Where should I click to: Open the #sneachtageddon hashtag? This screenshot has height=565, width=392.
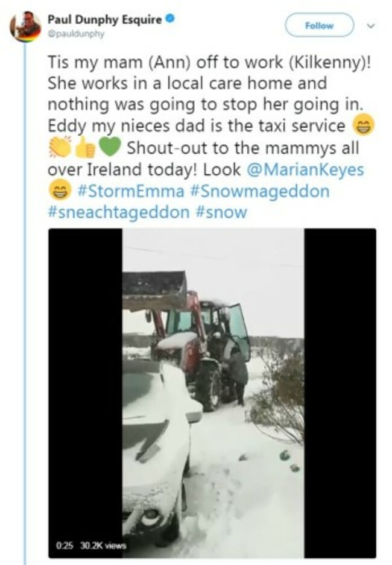coord(119,212)
